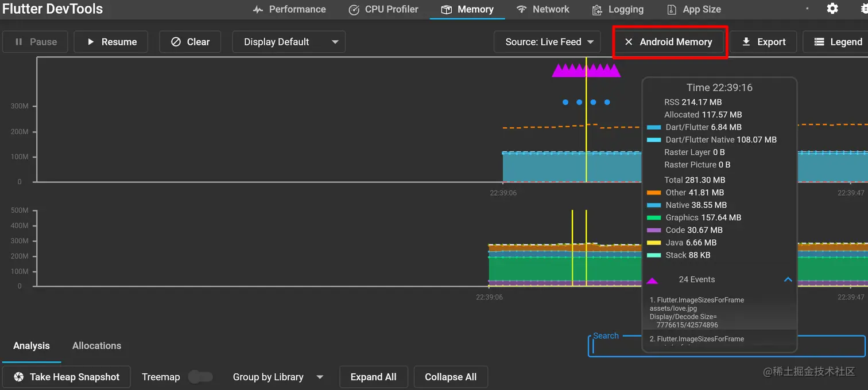Switch to the Network tab
868x390 pixels.
point(542,9)
